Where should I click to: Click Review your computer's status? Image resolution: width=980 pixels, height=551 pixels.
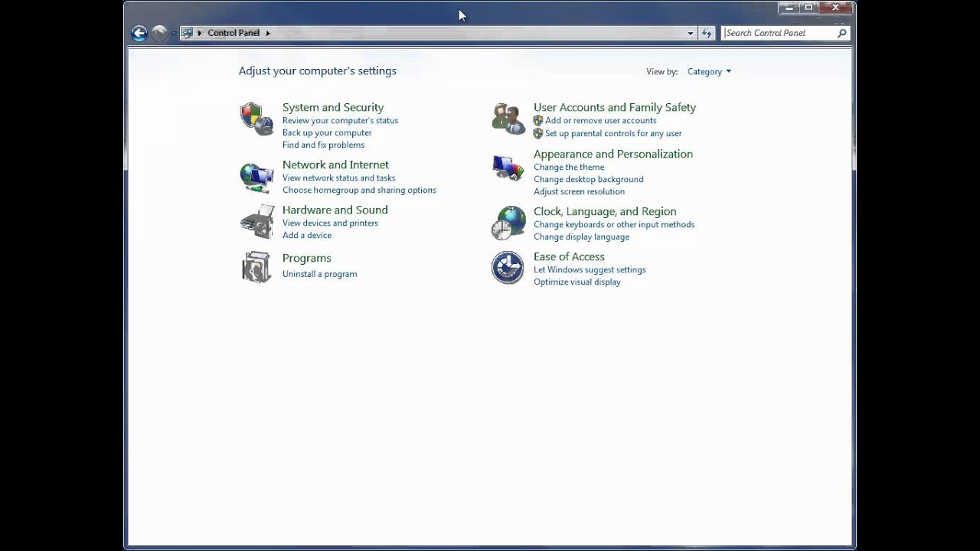(340, 121)
